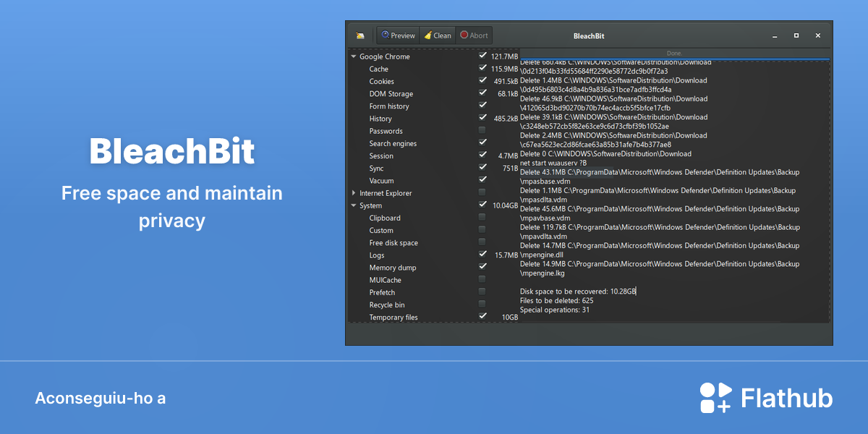
Task: Click the Clean broom button
Action: (437, 35)
